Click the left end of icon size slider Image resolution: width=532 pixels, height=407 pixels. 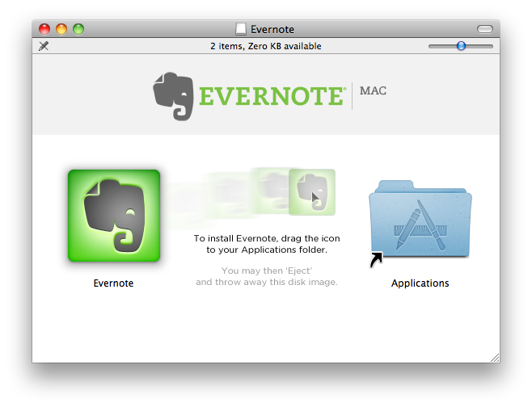(432, 46)
